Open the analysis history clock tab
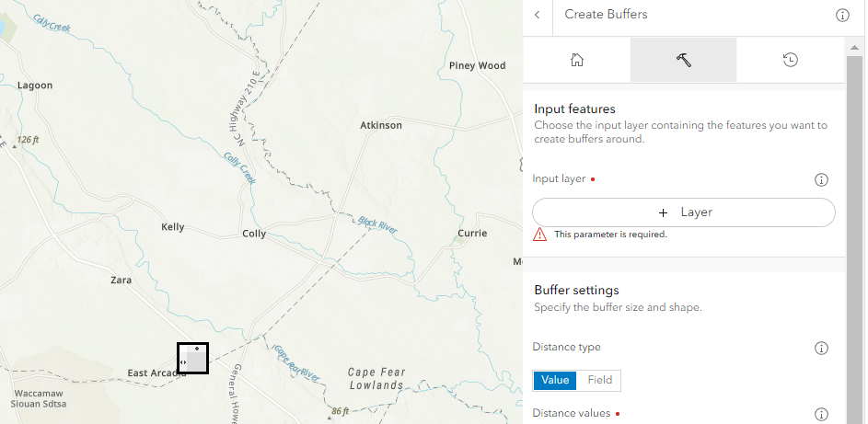The height and width of the screenshot is (424, 868). coord(790,60)
